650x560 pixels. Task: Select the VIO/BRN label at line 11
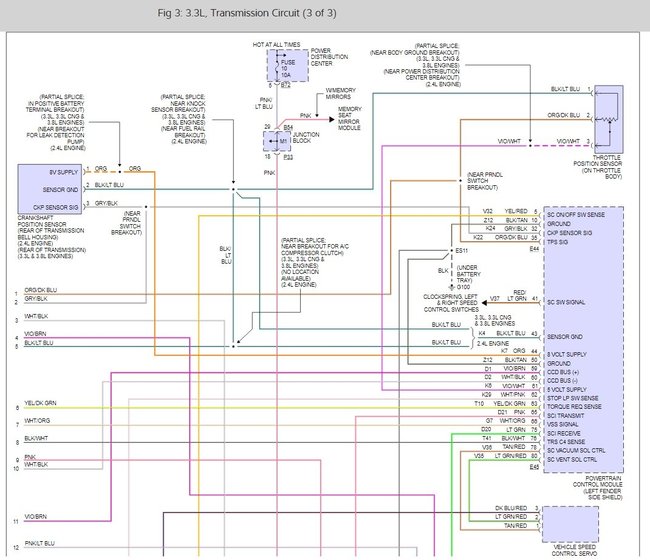point(35,516)
